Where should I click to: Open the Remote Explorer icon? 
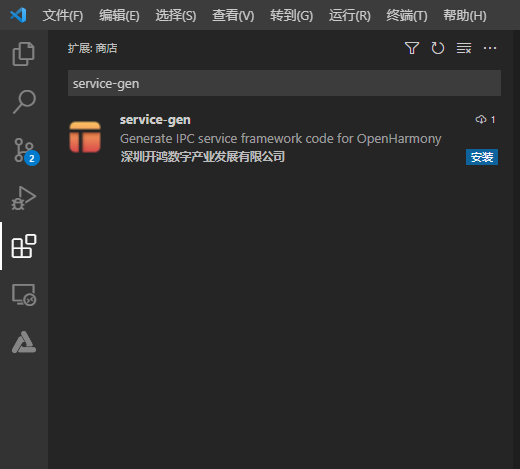click(x=24, y=295)
